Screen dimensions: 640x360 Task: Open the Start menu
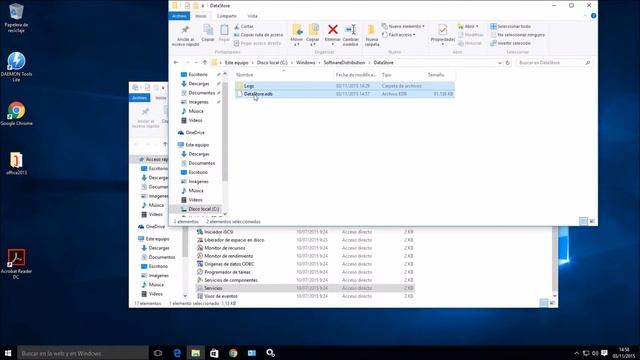8,353
